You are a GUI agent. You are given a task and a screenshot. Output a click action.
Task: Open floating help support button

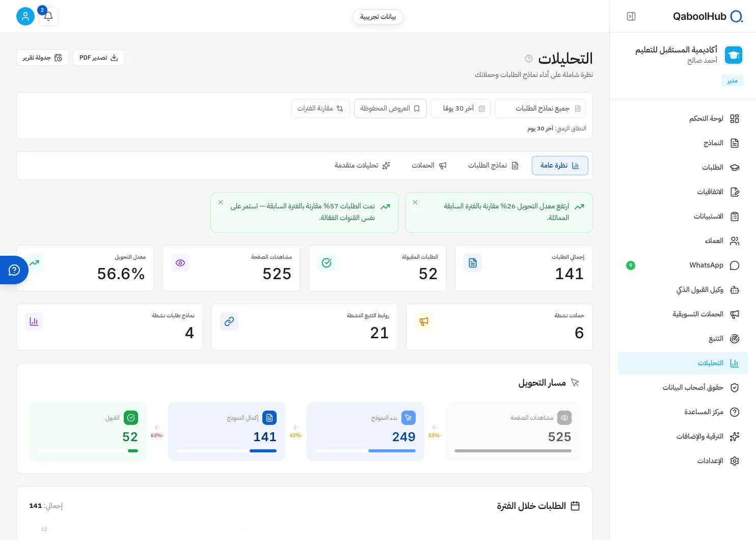[14, 270]
